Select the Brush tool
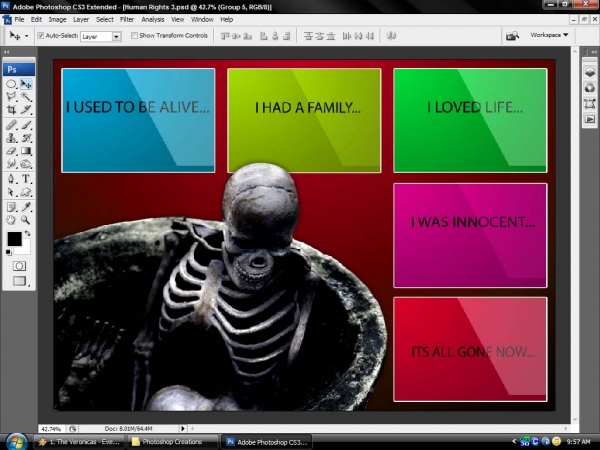Image resolution: width=600 pixels, height=450 pixels. point(26,125)
